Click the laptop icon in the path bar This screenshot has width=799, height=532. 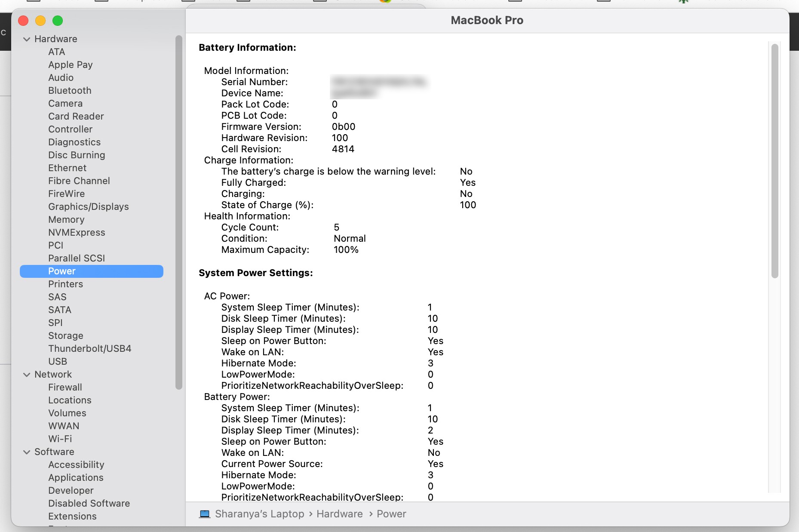[x=205, y=514]
